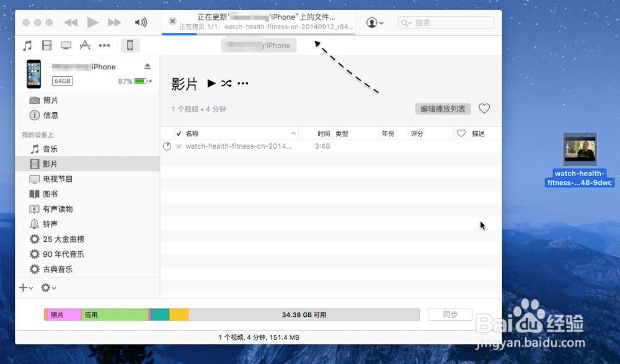Open the Movies library icon

(46, 45)
